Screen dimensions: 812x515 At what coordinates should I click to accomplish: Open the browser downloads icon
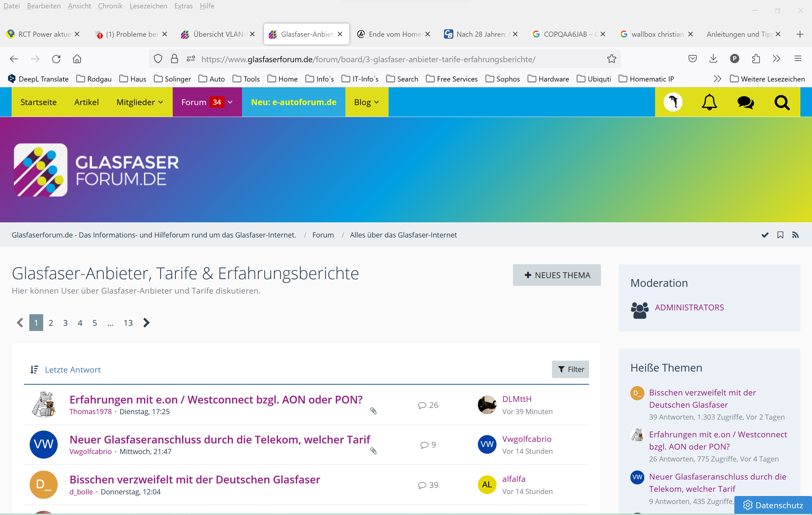(713, 59)
